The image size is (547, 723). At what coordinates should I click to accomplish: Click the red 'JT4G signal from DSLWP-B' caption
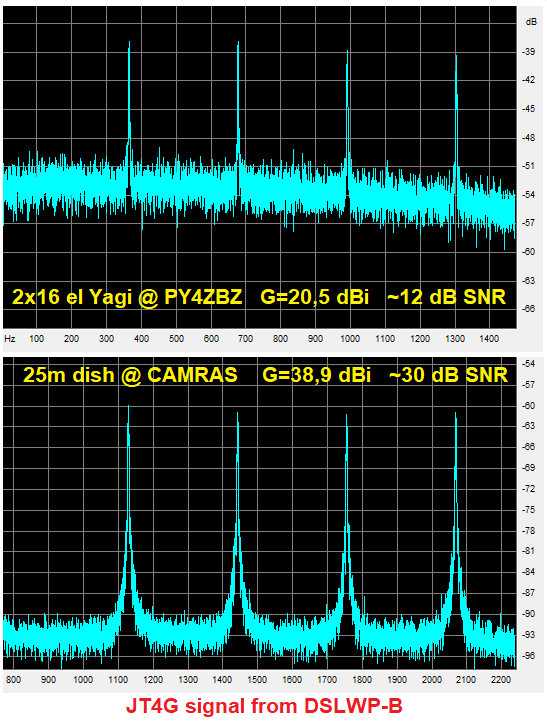tap(264, 706)
